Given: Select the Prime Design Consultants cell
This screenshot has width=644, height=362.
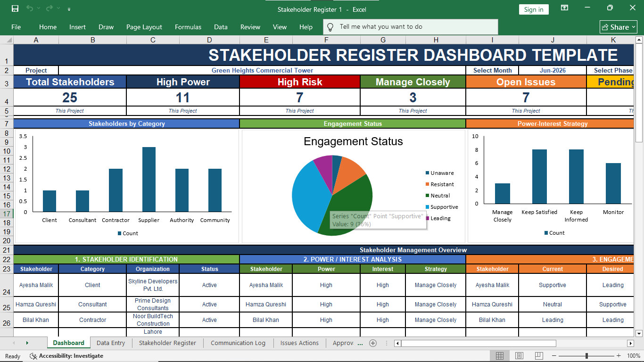Looking at the screenshot, I should click(x=153, y=304).
